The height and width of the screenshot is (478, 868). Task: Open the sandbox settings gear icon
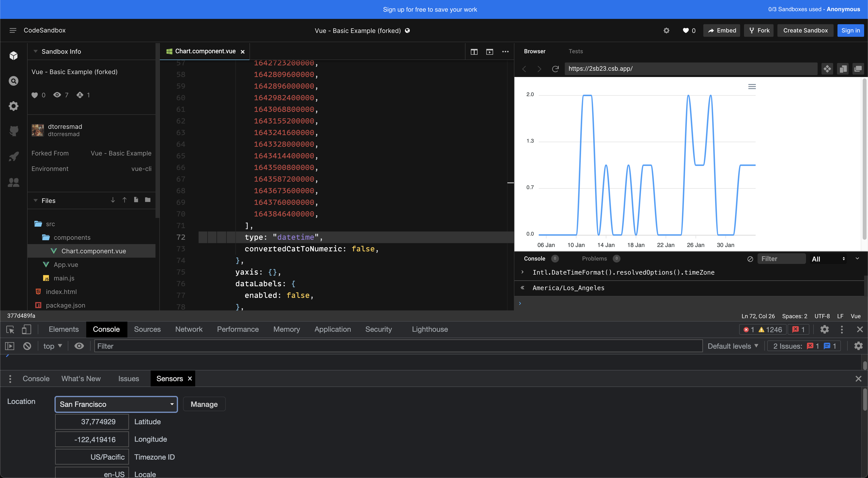(x=666, y=30)
